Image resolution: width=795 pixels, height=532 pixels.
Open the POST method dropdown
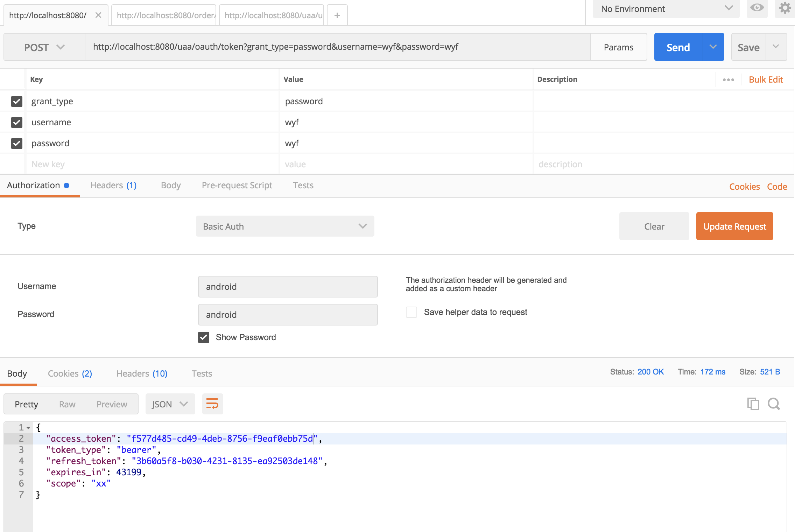[x=44, y=47]
